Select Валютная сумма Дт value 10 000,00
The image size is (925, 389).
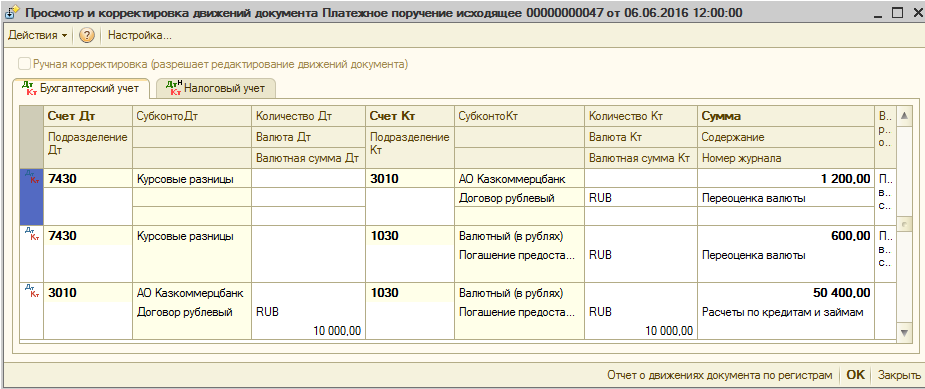tap(309, 331)
